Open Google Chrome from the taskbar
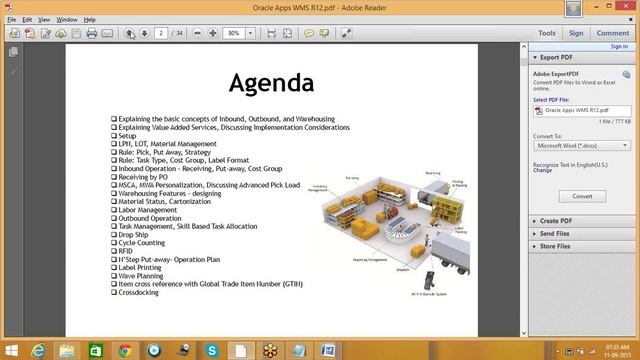The width and height of the screenshot is (640, 360). 125,351
